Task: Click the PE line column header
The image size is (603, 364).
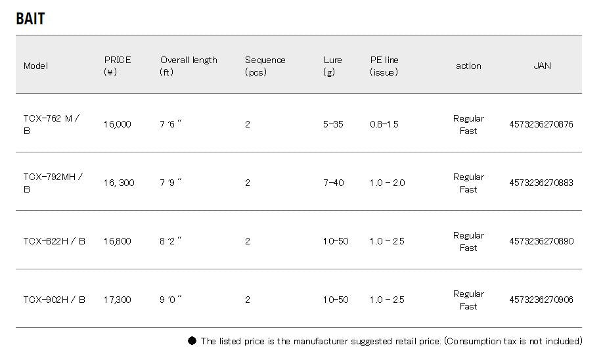Action: click(384, 66)
